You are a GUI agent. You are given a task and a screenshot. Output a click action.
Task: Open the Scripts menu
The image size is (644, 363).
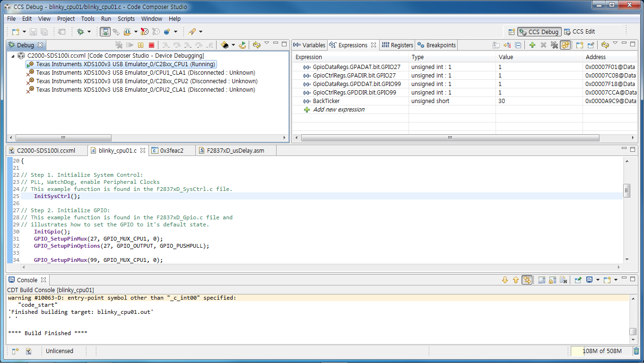click(126, 19)
